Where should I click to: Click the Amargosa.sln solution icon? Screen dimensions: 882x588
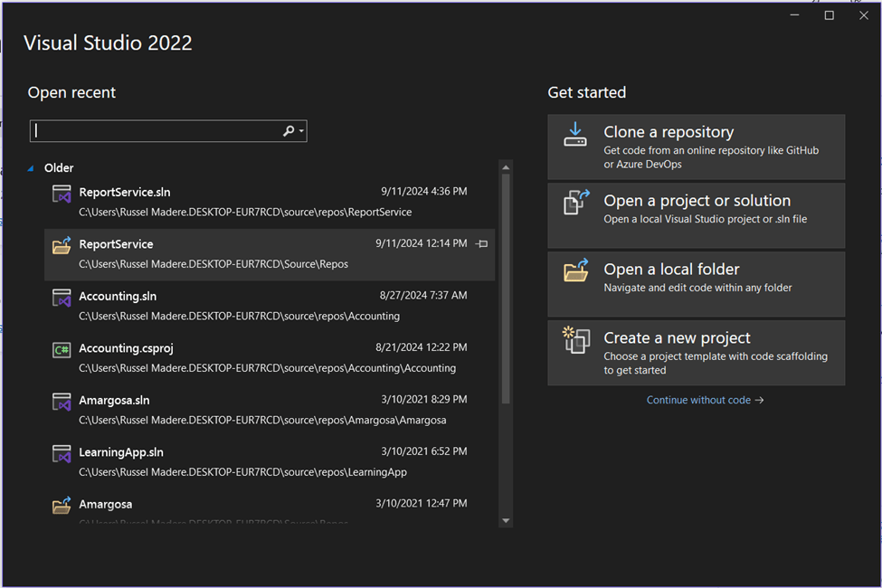click(x=62, y=402)
